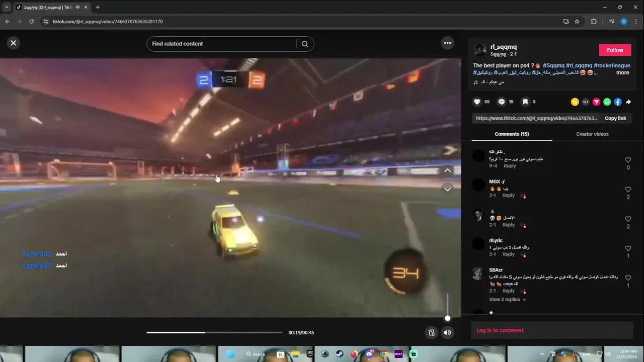Open Epic Games Launcher from taskbar
The image size is (644, 362).
coord(310,354)
